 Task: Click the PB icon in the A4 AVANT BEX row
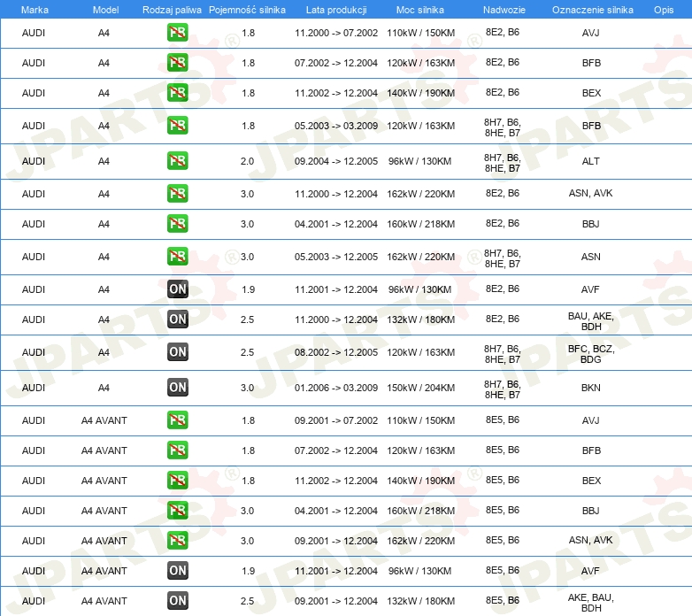click(x=177, y=481)
